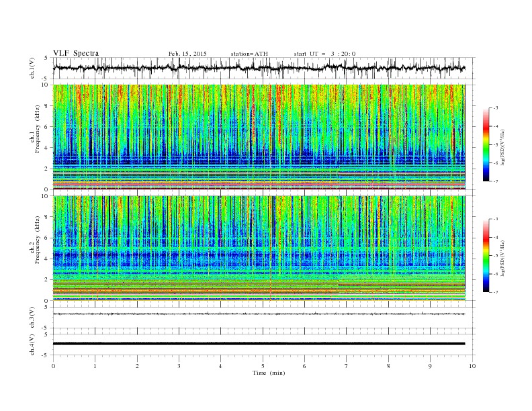Click the time axis tick label '8'
This screenshot has width=532, height=411.
(x=388, y=366)
